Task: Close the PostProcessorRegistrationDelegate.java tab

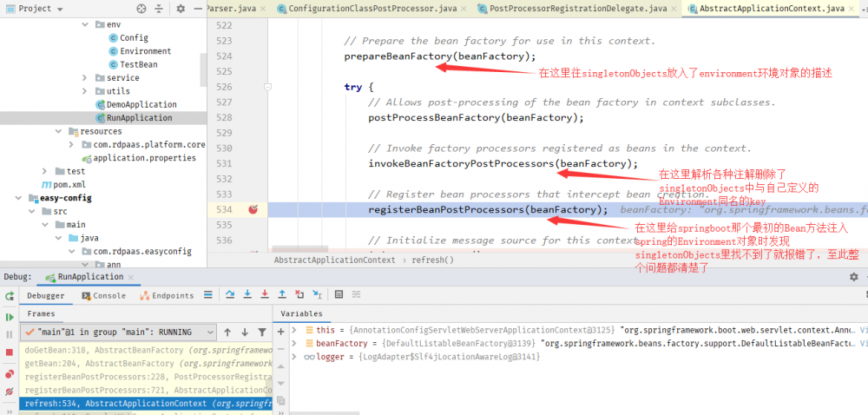Action: click(x=674, y=9)
